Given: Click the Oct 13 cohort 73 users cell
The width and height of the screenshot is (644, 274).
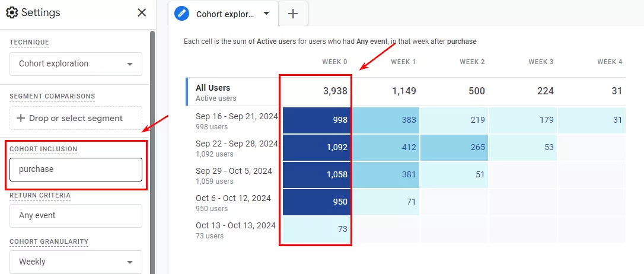Looking at the screenshot, I should pos(317,230).
